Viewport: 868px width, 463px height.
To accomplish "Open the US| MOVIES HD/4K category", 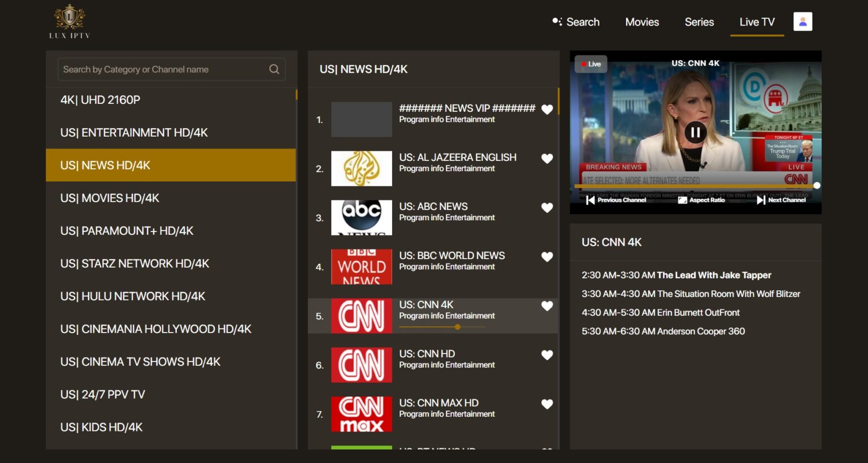I will click(109, 198).
